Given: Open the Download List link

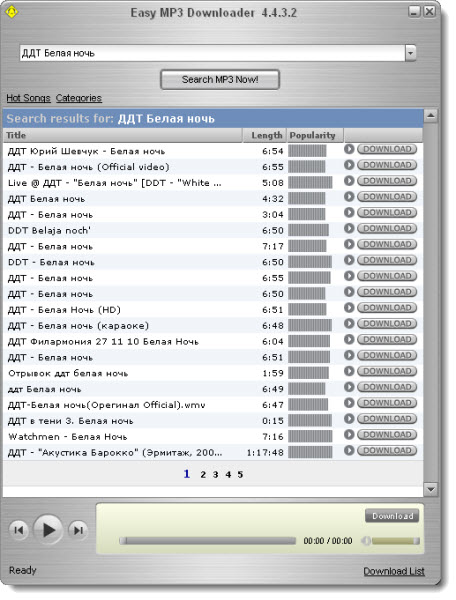Looking at the screenshot, I should (394, 571).
